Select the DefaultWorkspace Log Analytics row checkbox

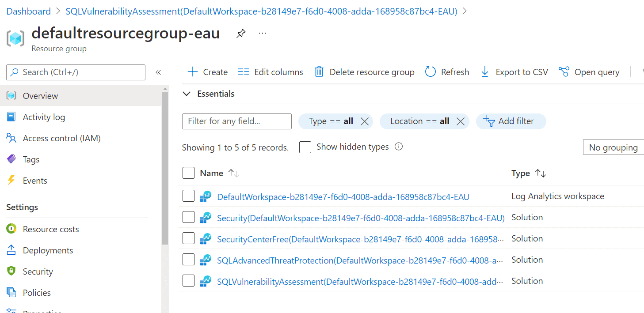coord(189,196)
